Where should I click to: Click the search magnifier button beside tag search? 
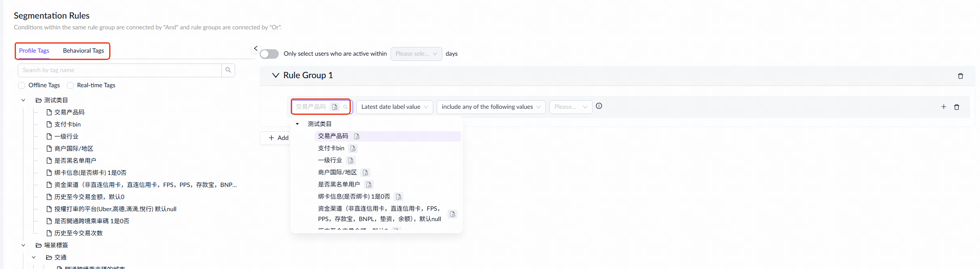228,70
